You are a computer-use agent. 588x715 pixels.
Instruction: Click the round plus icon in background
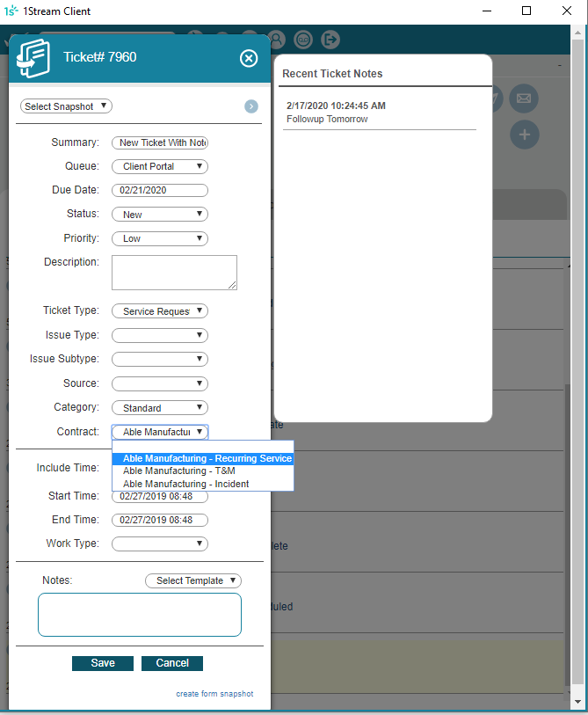(x=525, y=135)
